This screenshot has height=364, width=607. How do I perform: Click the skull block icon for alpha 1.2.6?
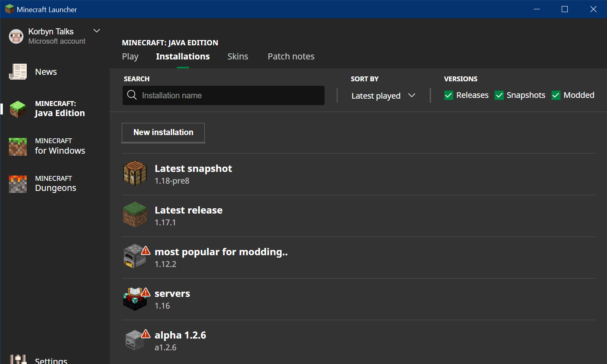[x=134, y=340]
